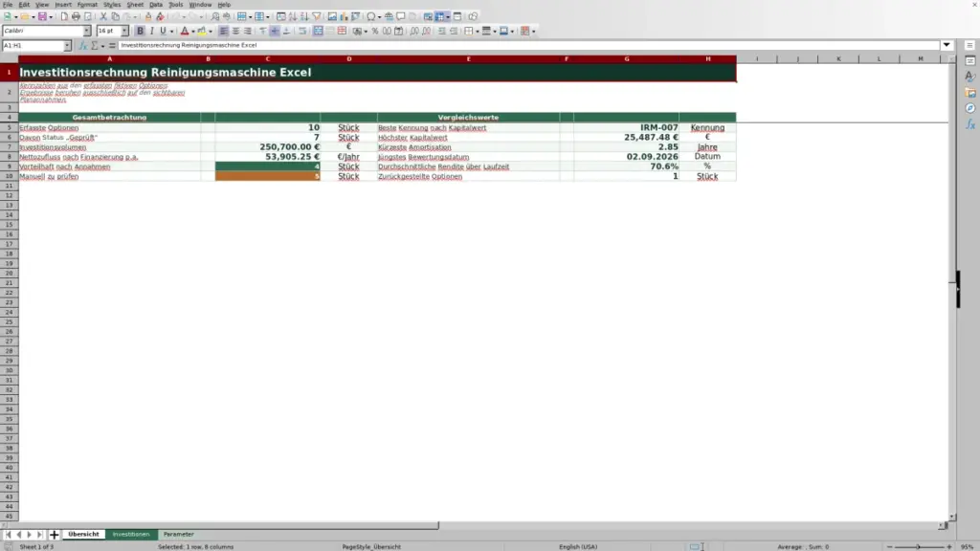Expand the formula bar dropdown arrow
Viewport: 980px width, 551px height.
pyautogui.click(x=947, y=46)
